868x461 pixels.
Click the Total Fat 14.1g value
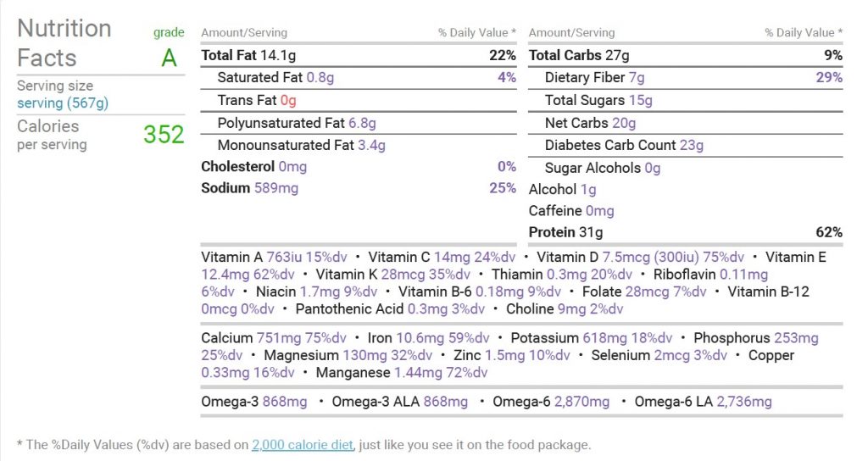click(279, 55)
